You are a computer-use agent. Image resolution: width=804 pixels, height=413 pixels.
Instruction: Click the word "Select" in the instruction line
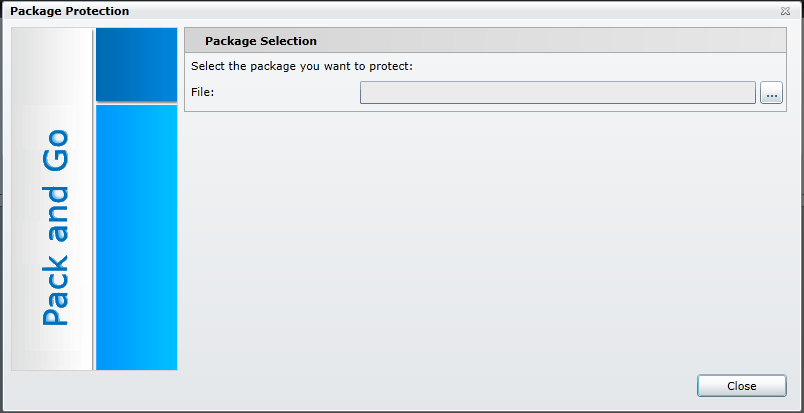click(x=209, y=67)
